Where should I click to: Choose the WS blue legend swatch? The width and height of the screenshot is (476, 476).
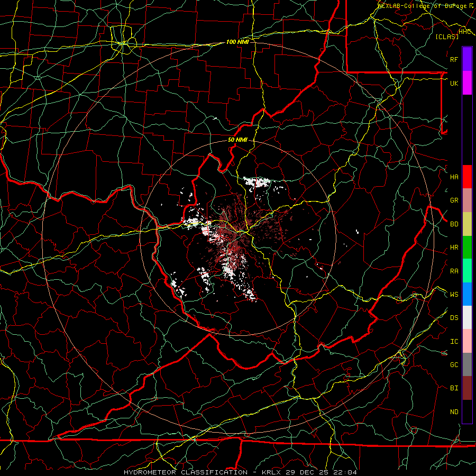[467, 294]
